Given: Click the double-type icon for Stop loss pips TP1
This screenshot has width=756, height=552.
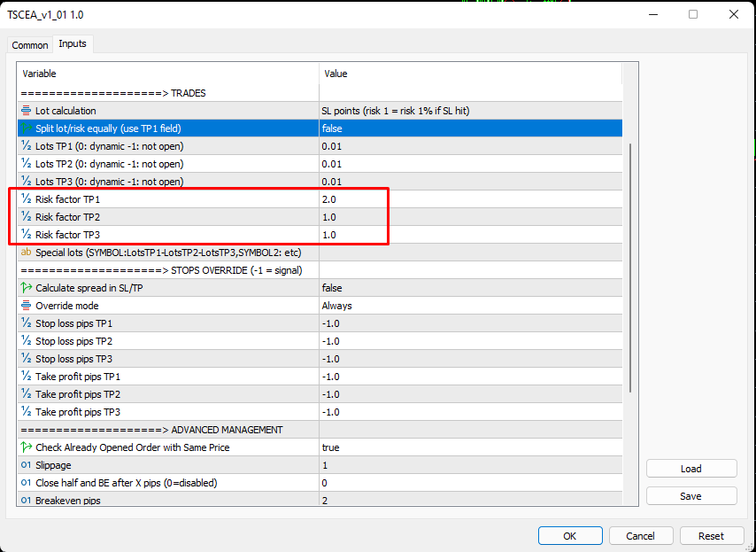Looking at the screenshot, I should (x=26, y=323).
